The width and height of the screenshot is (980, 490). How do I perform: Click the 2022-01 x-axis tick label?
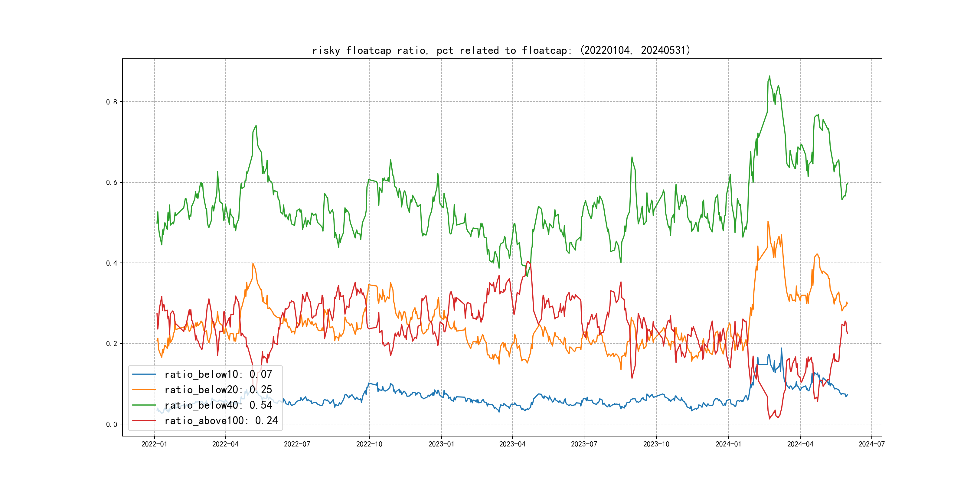pos(154,444)
